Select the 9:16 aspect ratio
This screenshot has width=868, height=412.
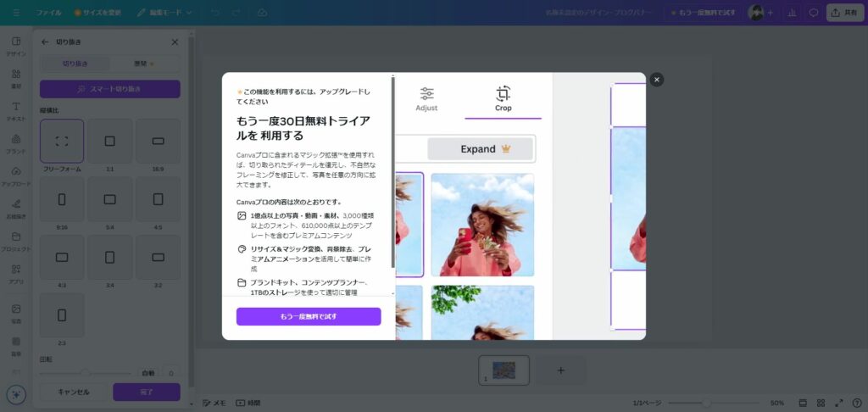point(62,199)
